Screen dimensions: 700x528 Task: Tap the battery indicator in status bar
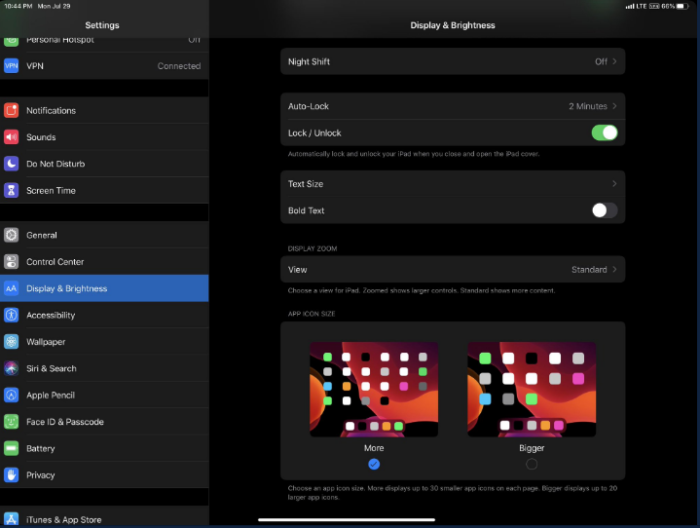coord(683,6)
